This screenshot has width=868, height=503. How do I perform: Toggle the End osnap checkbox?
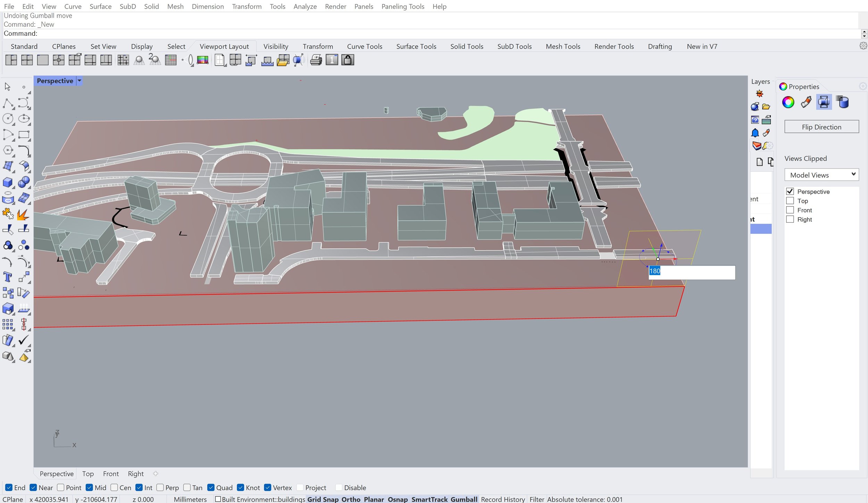click(x=9, y=487)
